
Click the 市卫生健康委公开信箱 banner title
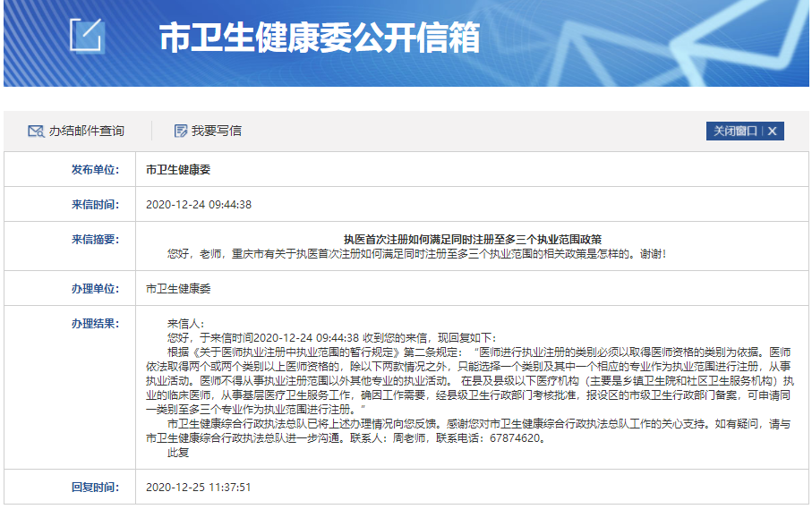coord(319,38)
